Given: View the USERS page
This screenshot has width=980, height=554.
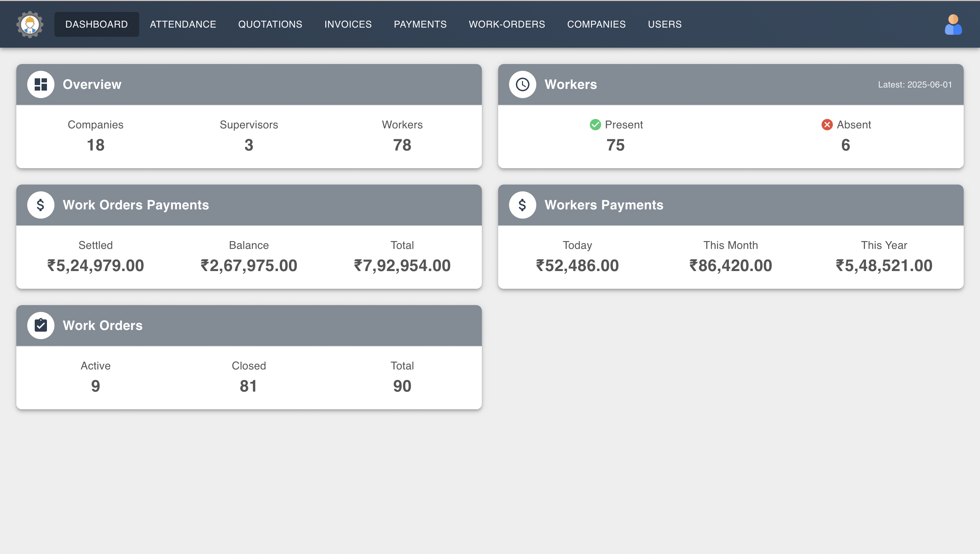Looking at the screenshot, I should point(665,24).
